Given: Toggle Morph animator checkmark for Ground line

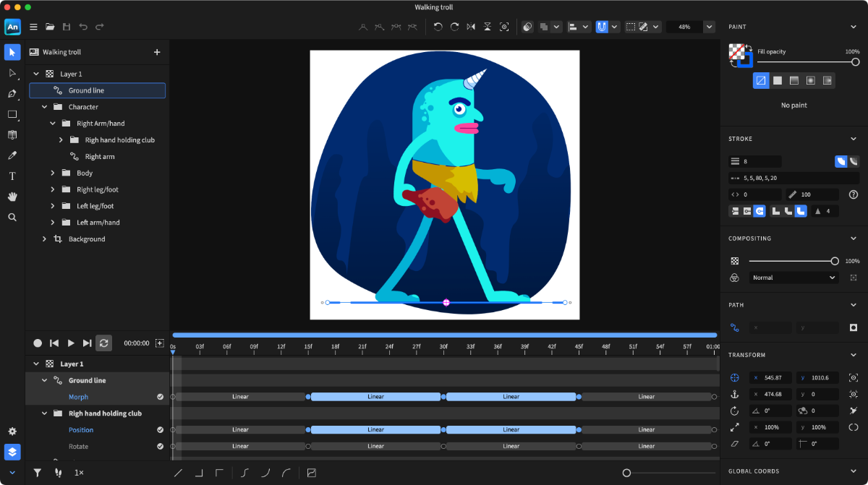Looking at the screenshot, I should [161, 397].
